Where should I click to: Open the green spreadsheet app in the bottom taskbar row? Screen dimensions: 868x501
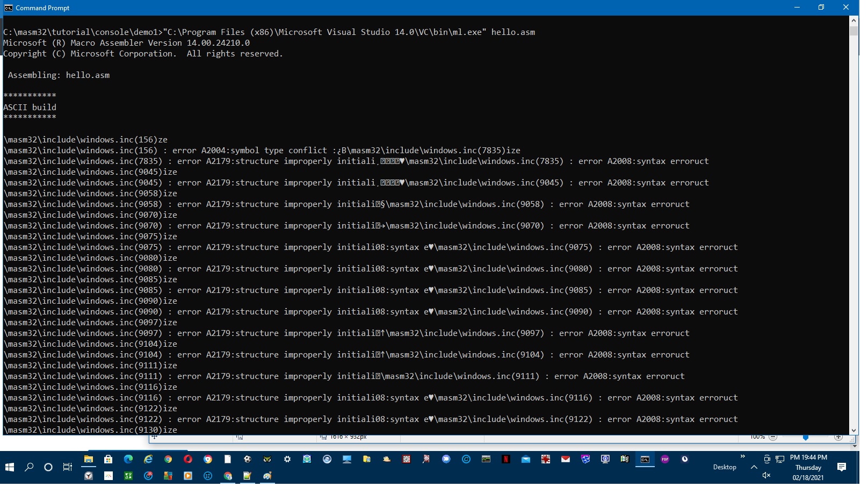coord(128,476)
